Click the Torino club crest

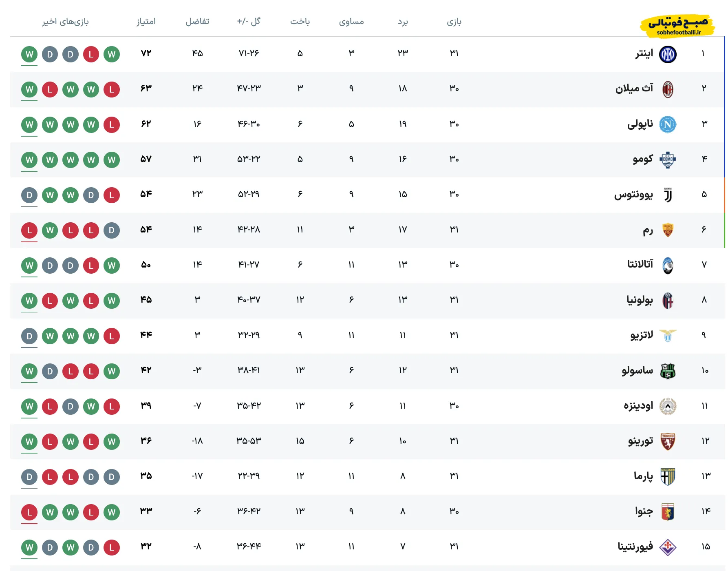click(668, 441)
